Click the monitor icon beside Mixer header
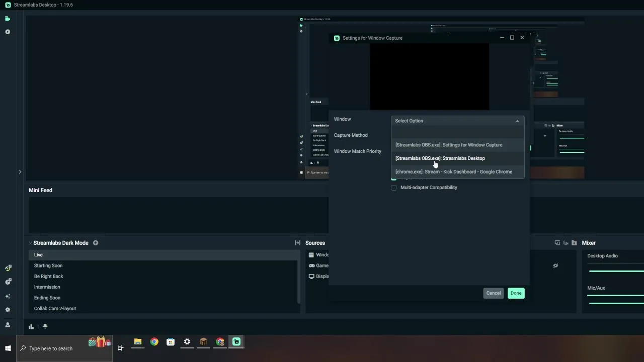This screenshot has height=362, width=644. coord(557,243)
